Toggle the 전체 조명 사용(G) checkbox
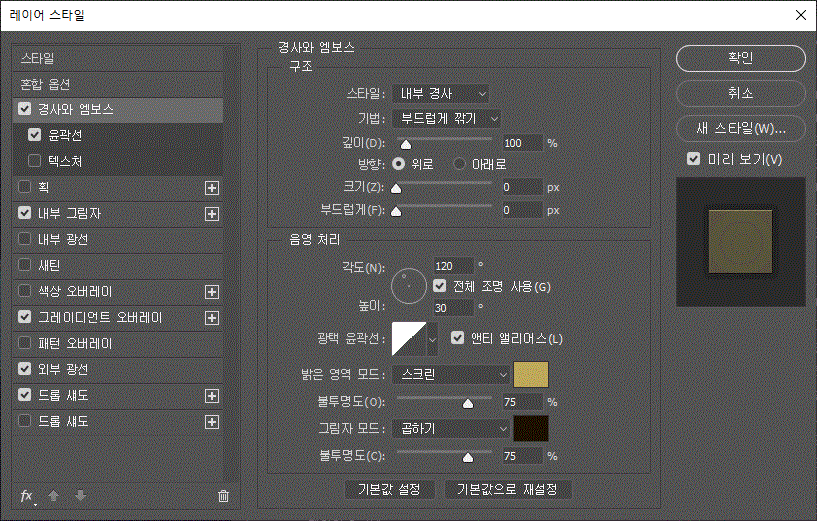This screenshot has height=521, width=817. [440, 286]
